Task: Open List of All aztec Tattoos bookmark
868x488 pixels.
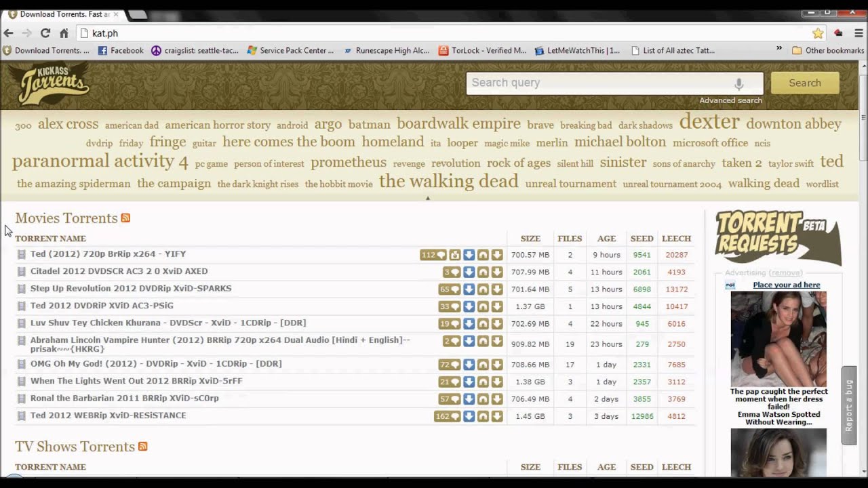Action: coord(673,50)
